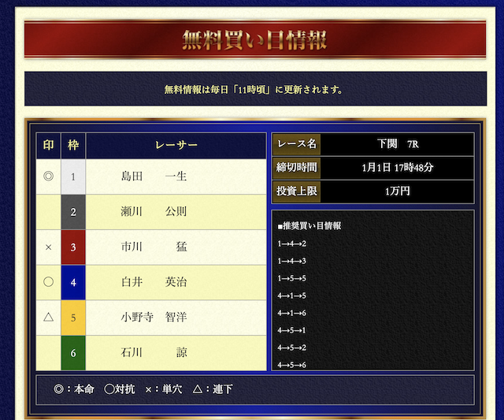Click the 印 column header
This screenshot has width=504, height=420.
click(x=48, y=145)
